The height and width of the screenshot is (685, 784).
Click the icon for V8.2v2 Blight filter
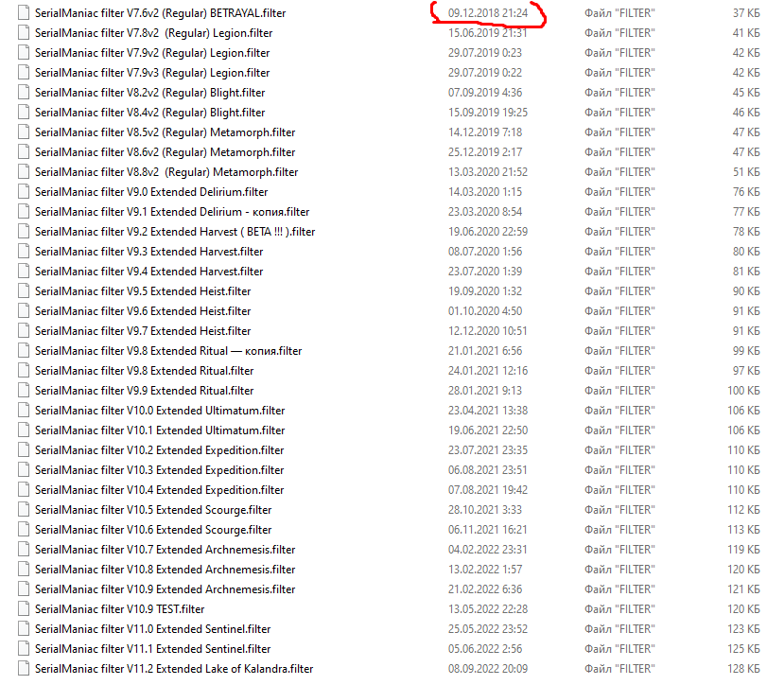(25, 93)
